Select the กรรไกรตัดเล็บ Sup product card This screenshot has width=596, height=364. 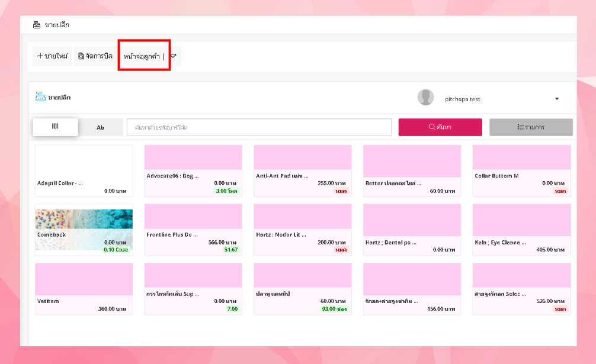coord(193,289)
